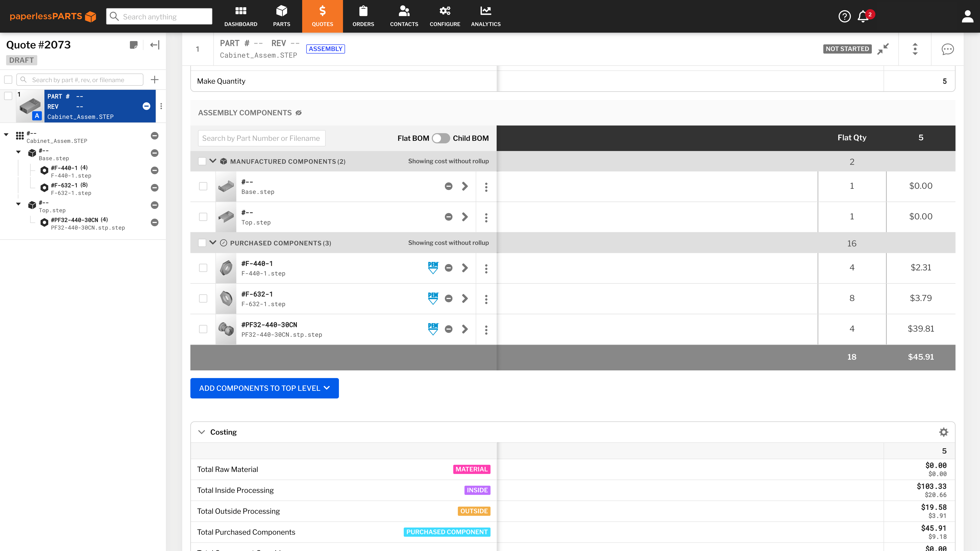Go to Orders tab
Screen dimensions: 980x551
(x=363, y=16)
